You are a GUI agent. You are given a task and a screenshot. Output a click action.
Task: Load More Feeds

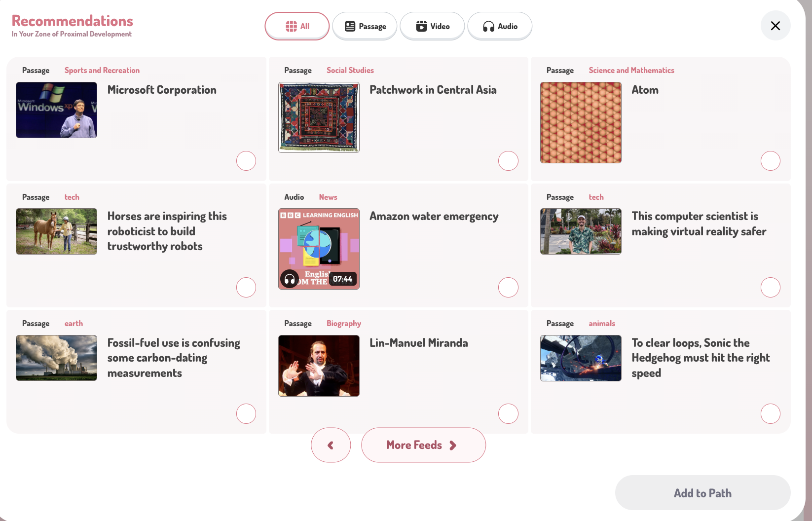[x=423, y=445]
